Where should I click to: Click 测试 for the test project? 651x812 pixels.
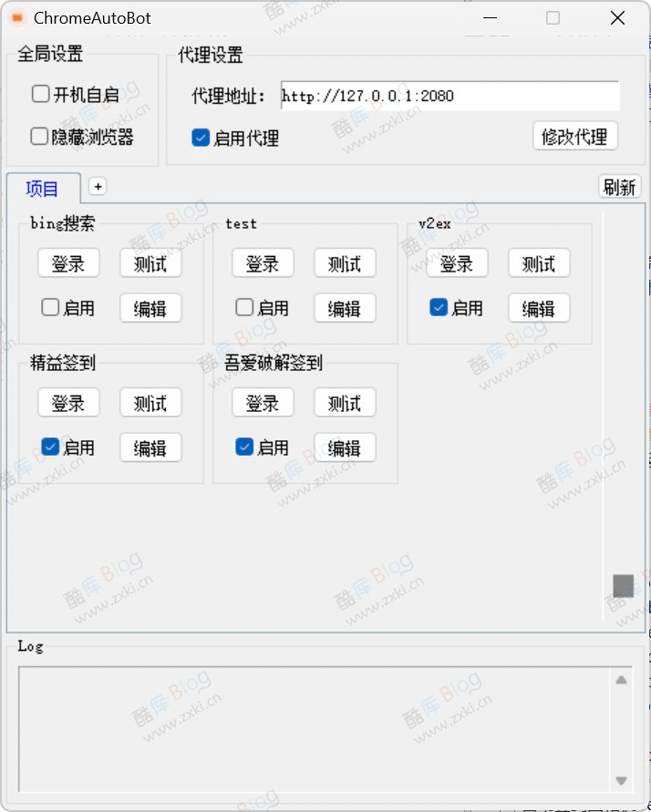point(345,263)
